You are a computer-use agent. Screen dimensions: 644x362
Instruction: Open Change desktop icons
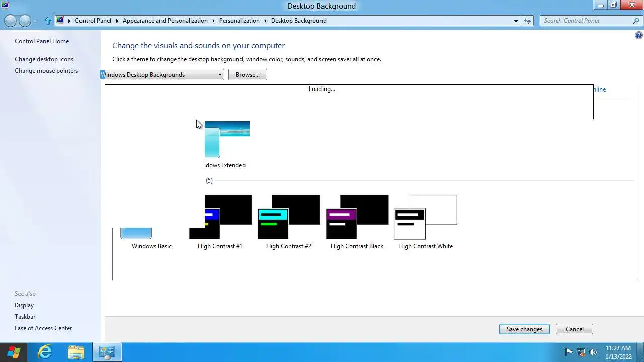pyautogui.click(x=44, y=59)
